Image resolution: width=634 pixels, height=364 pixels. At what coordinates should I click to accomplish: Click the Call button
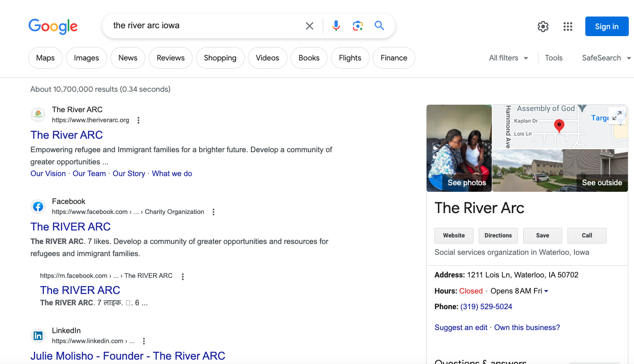587,235
